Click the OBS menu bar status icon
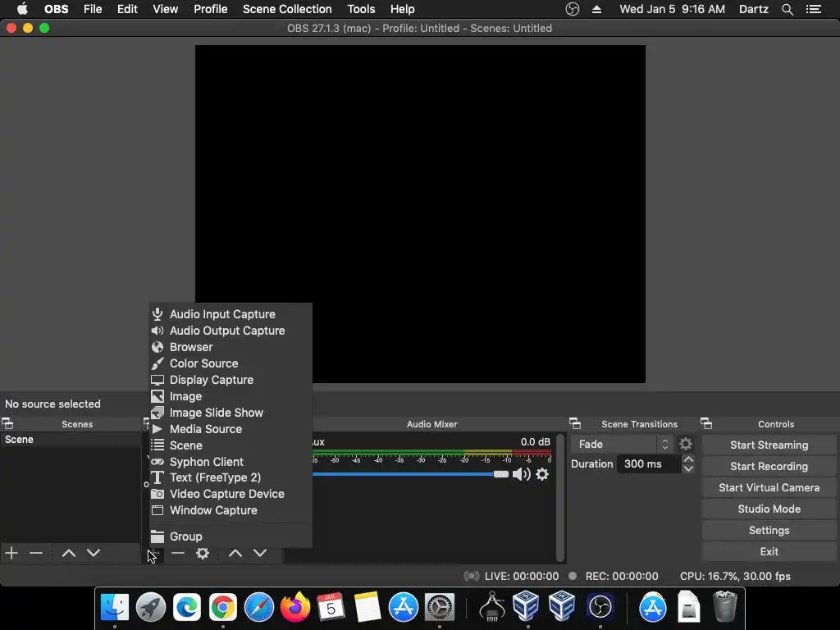The height and width of the screenshot is (630, 840). tap(572, 9)
